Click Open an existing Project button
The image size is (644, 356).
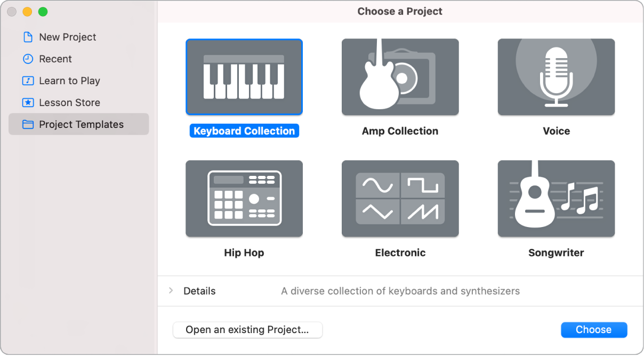[247, 330]
